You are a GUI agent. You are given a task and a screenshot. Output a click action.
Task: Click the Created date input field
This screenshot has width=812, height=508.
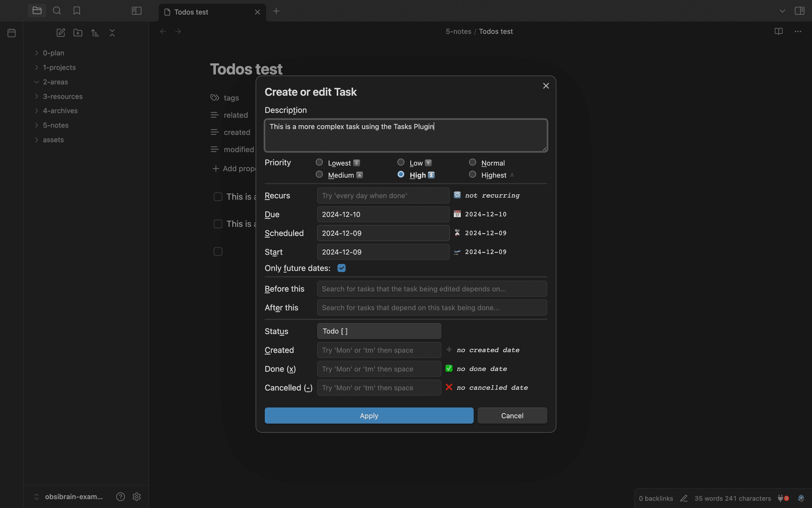pyautogui.click(x=379, y=350)
